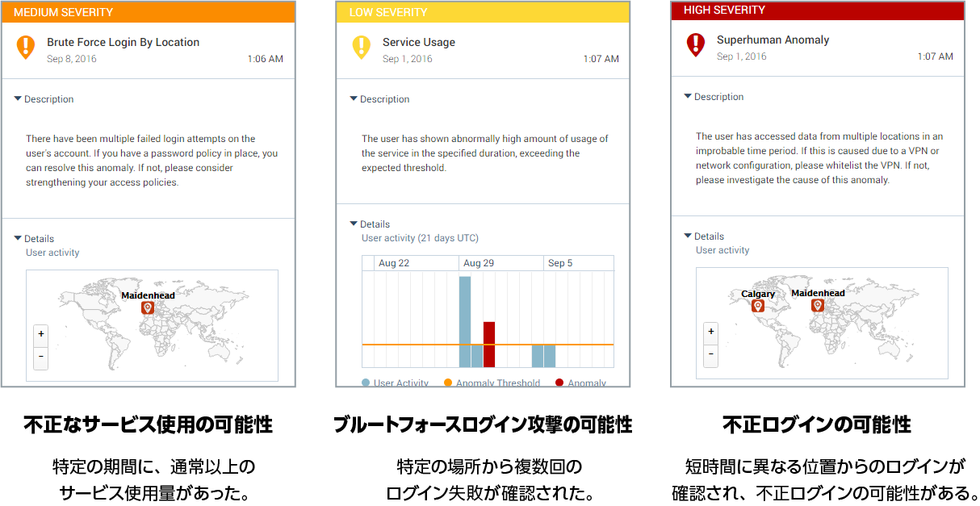
Task: Click the orange alert icon beside Brute Force Login
Action: 26,46
